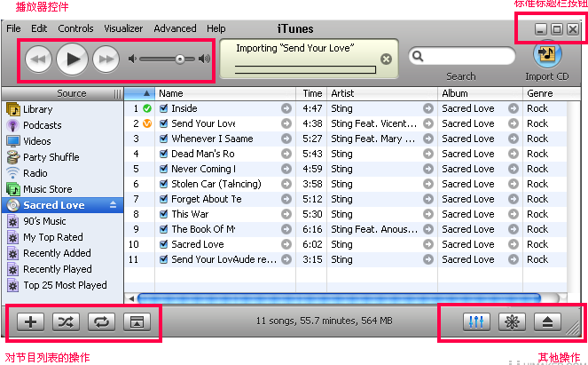Sort tracks by Album column header

point(480,93)
